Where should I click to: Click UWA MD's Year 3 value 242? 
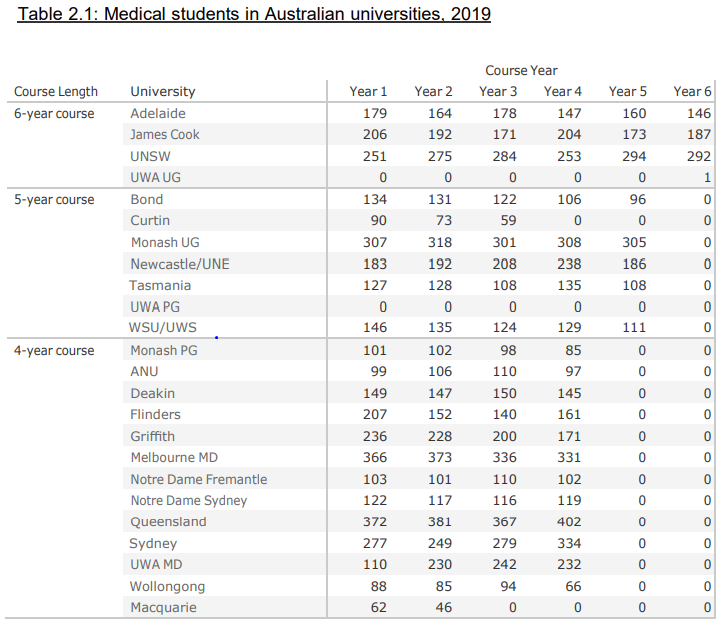(505, 565)
